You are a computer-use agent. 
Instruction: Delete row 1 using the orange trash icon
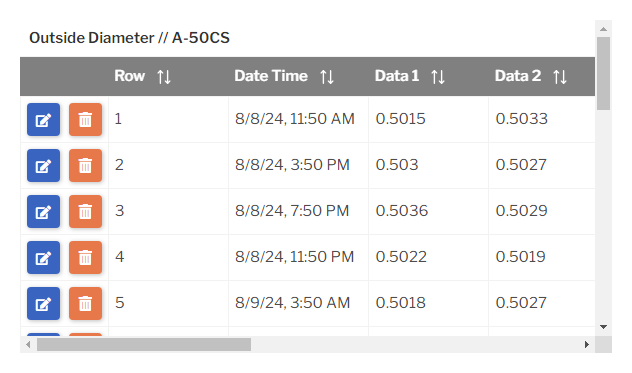point(85,119)
